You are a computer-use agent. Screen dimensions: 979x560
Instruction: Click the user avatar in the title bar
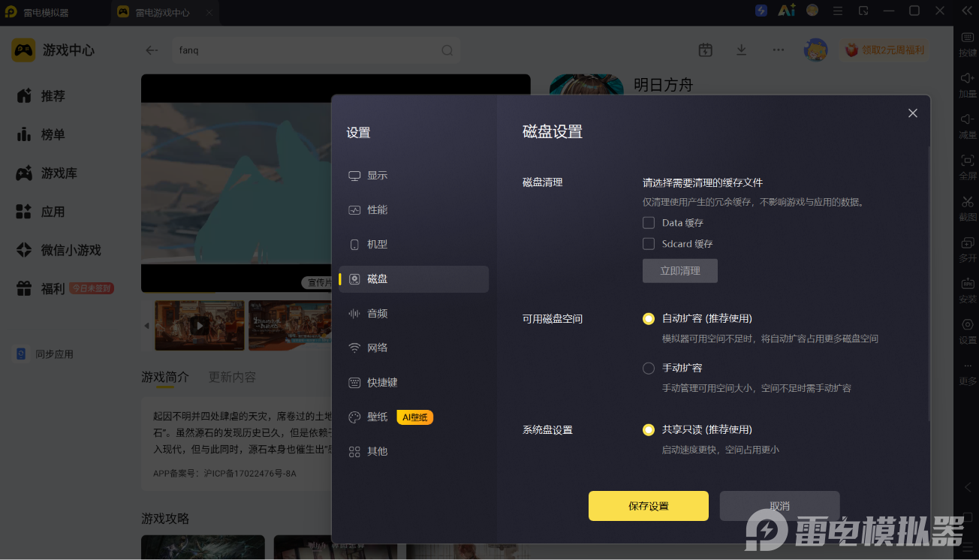point(812,11)
